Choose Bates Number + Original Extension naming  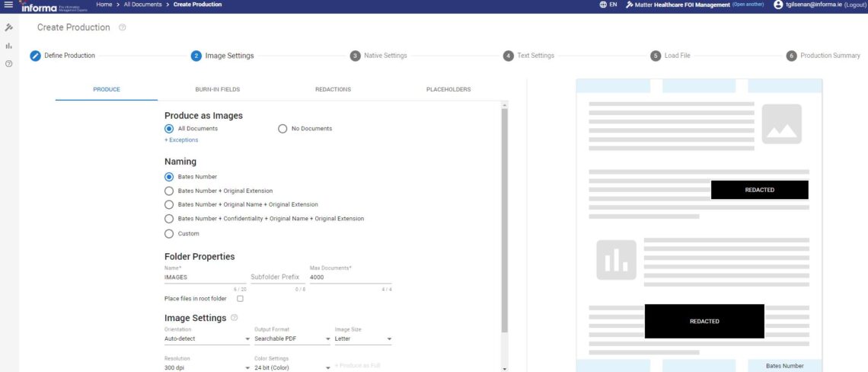(x=169, y=191)
